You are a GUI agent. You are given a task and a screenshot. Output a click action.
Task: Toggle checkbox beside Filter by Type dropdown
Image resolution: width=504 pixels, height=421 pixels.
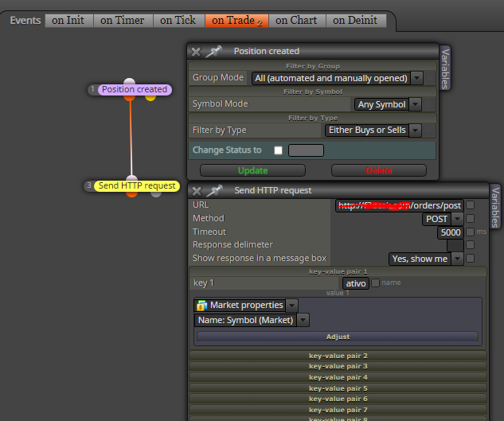tap(428, 131)
